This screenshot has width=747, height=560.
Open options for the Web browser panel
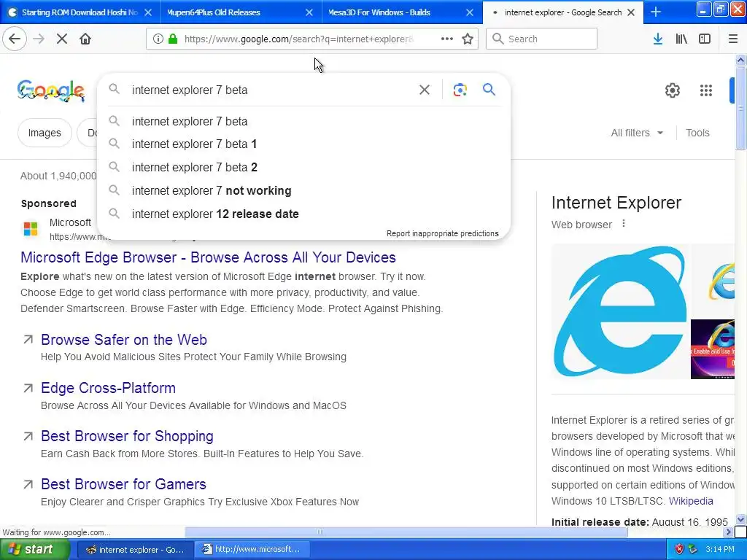coord(624,224)
